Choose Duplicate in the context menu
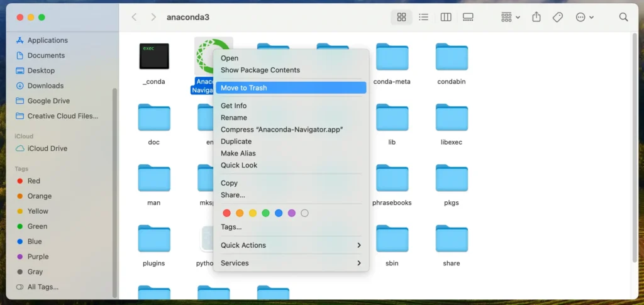Screen dimensions: 644x305 (x=291, y=141)
